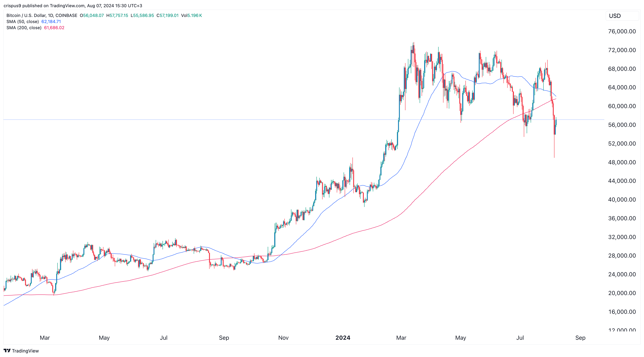Click the 36,000.00 price axis label
644x357 pixels.
[622, 218]
